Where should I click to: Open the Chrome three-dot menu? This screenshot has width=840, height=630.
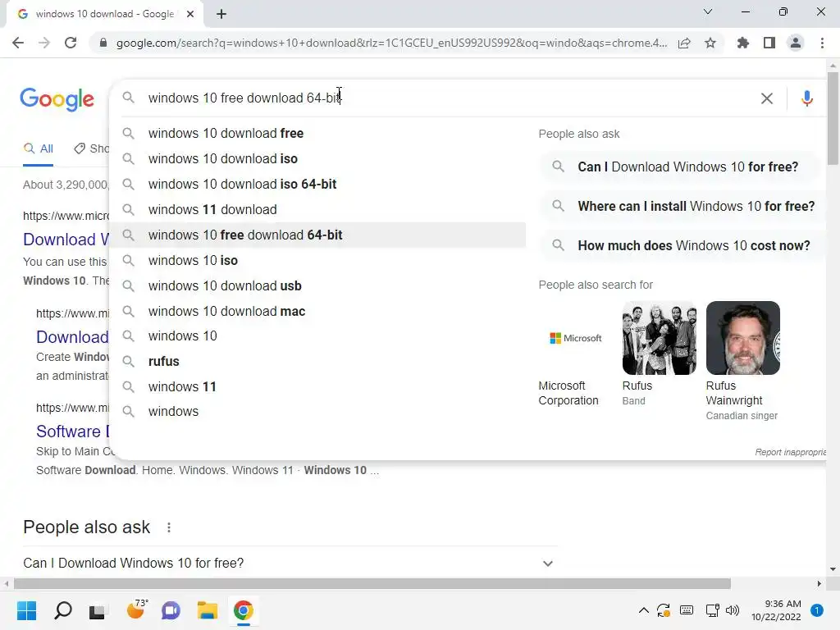[822, 43]
